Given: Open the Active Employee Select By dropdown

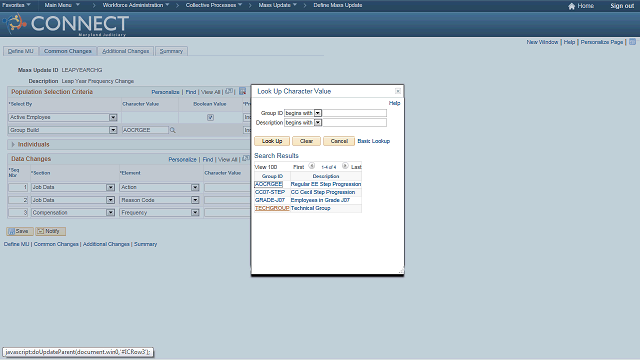Looking at the screenshot, I should [113, 117].
